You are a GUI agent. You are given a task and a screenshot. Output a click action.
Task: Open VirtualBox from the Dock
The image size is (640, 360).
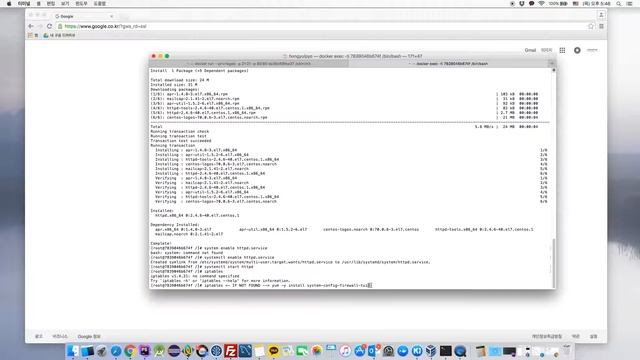[x=431, y=351]
